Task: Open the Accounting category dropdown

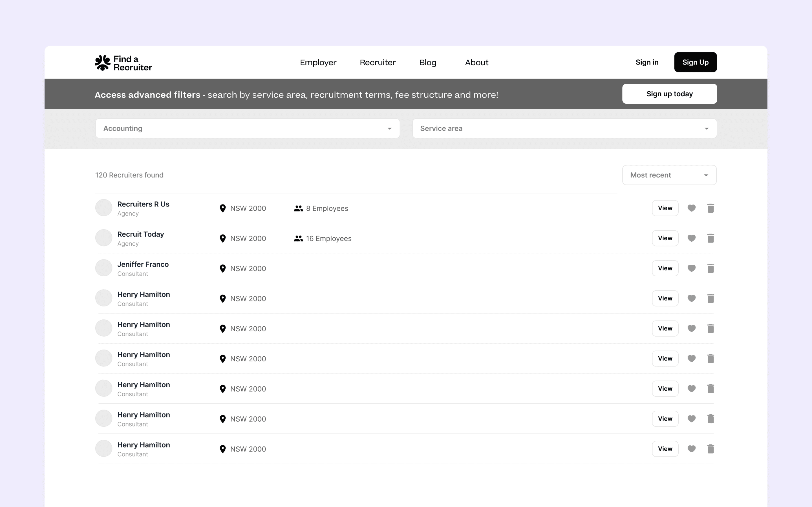Action: tap(247, 128)
